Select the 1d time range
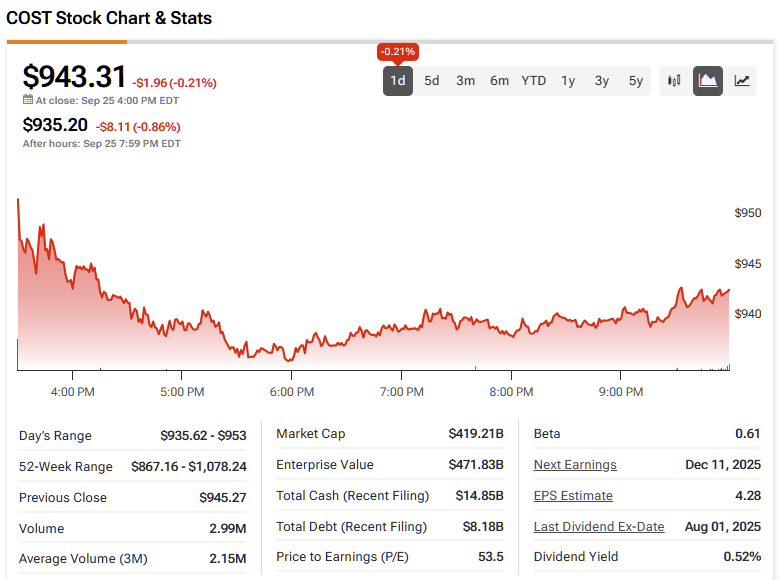Screen dimensions: 784x580 398,81
